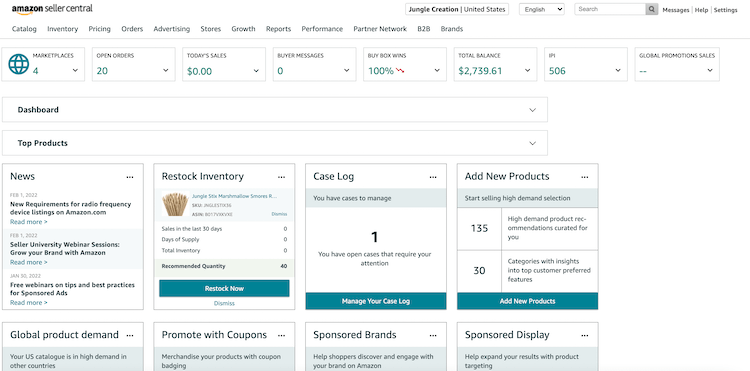Click the Jungle Stix product thumbnail
Screen dimensions: 750x371
[176, 204]
